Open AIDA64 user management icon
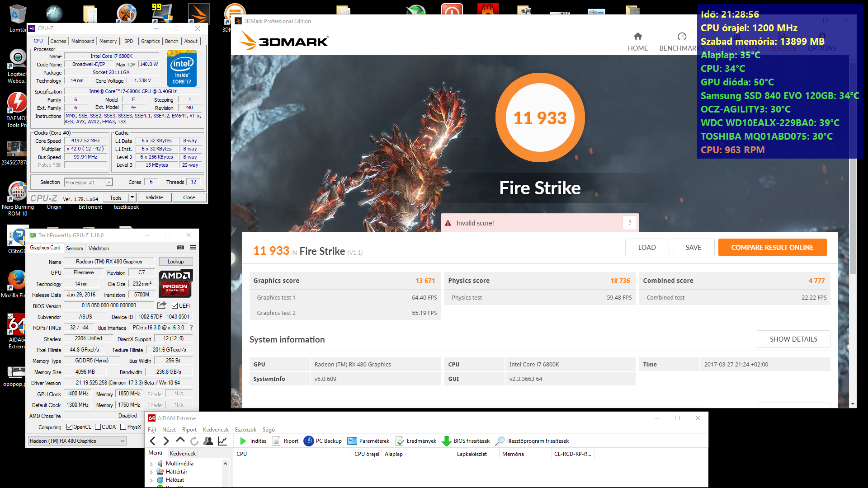Image resolution: width=868 pixels, height=488 pixels. tap(208, 441)
